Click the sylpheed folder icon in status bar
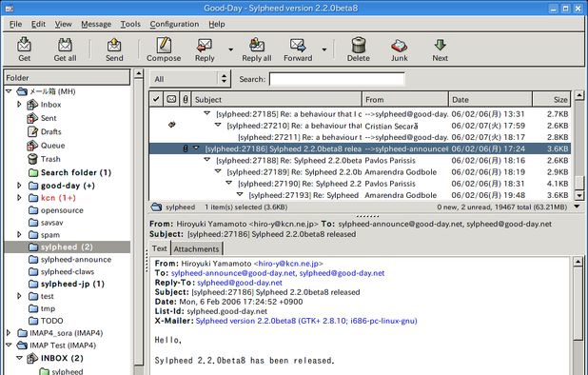The width and height of the screenshot is (588, 375). (x=156, y=207)
